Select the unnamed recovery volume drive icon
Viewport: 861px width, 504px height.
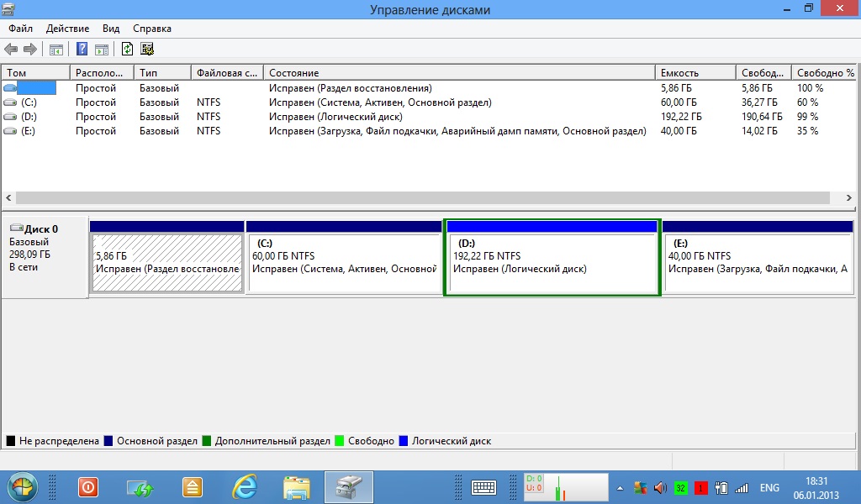(10, 87)
